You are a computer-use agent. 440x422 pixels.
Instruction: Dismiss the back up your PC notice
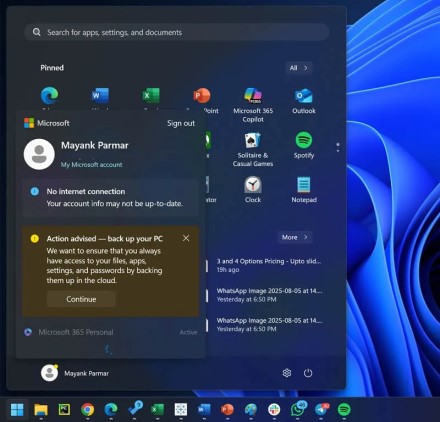186,238
